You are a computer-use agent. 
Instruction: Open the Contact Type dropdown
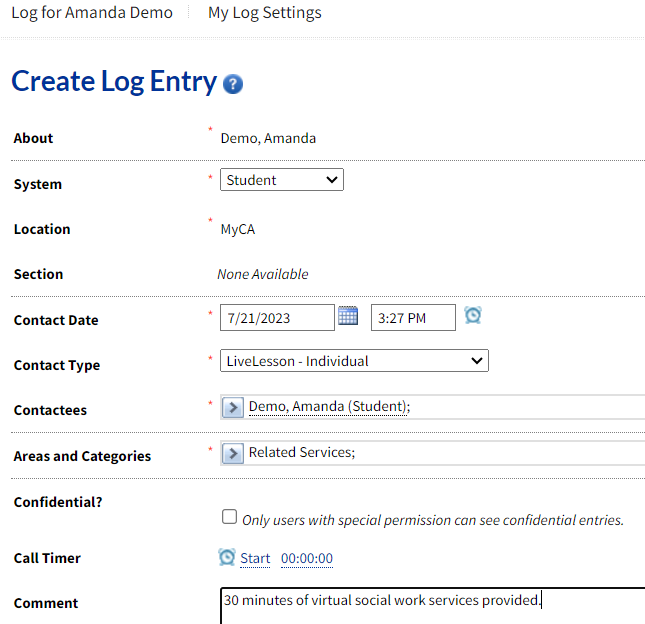tap(354, 361)
